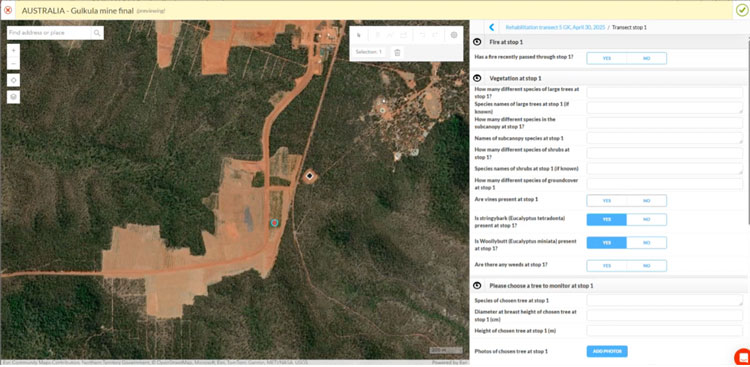The width and height of the screenshot is (750, 367).
Task: Click the map search magnifier icon
Action: [x=97, y=33]
